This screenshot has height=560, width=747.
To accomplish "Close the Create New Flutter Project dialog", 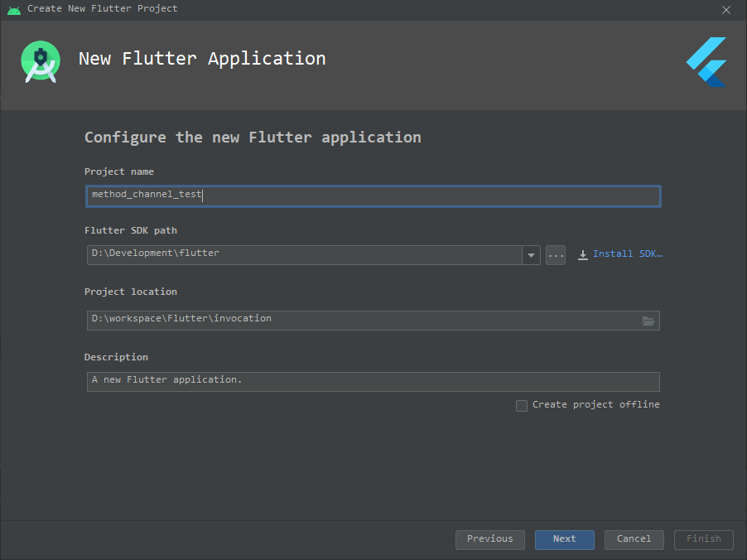I will pyautogui.click(x=726, y=10).
